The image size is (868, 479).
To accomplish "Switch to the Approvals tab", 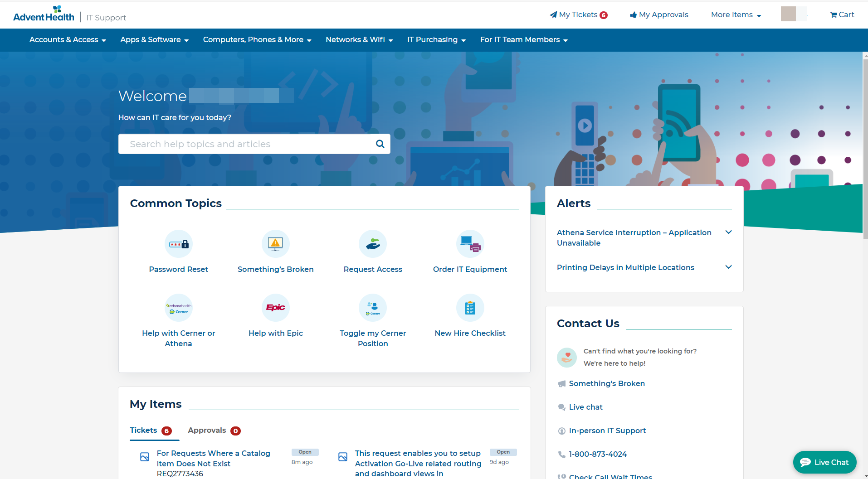I will click(214, 431).
